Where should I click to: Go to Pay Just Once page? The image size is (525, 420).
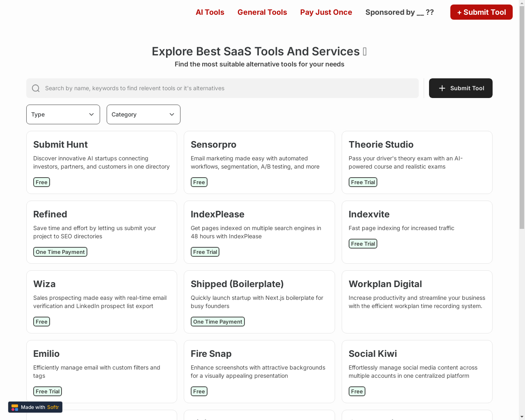[326, 12]
